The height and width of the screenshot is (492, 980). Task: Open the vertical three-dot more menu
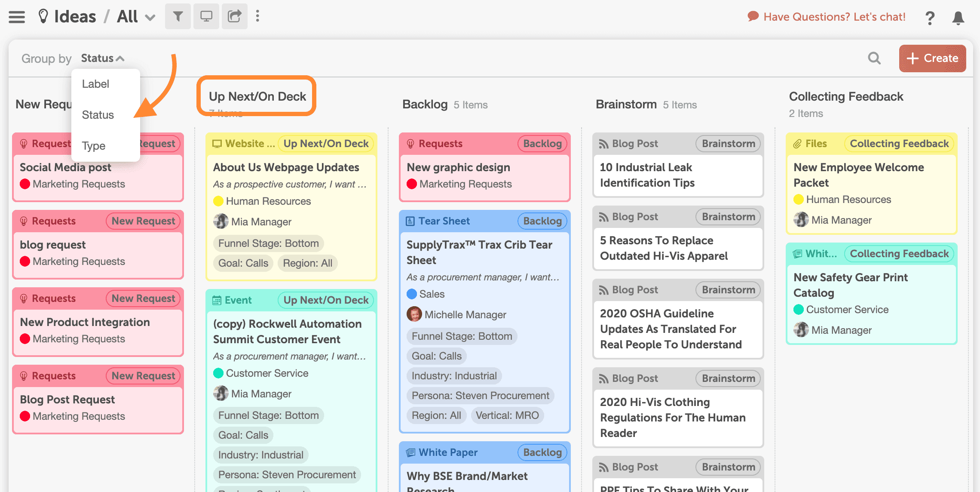click(257, 16)
